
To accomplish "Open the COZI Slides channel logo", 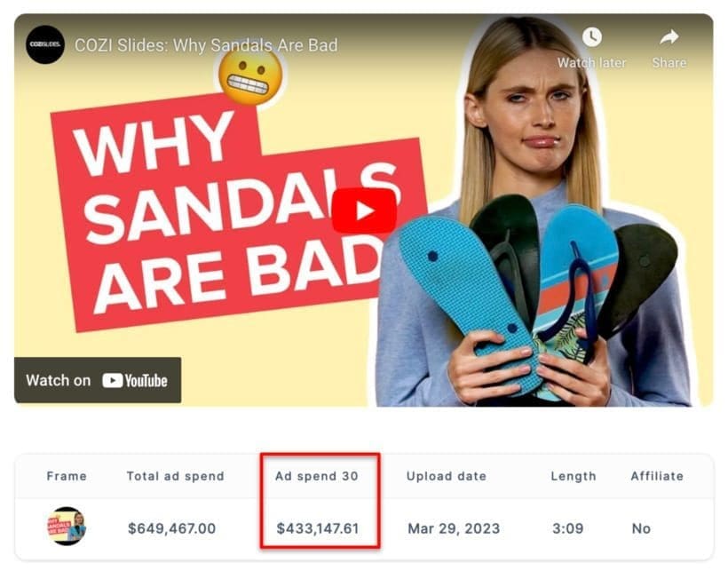I will [45, 44].
